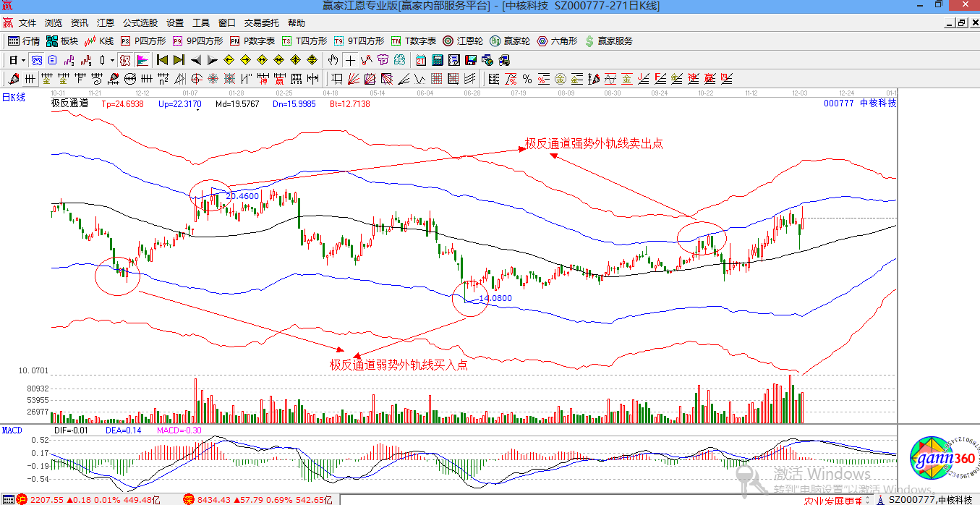Expand the 日 period dropdown arrow

[23, 60]
